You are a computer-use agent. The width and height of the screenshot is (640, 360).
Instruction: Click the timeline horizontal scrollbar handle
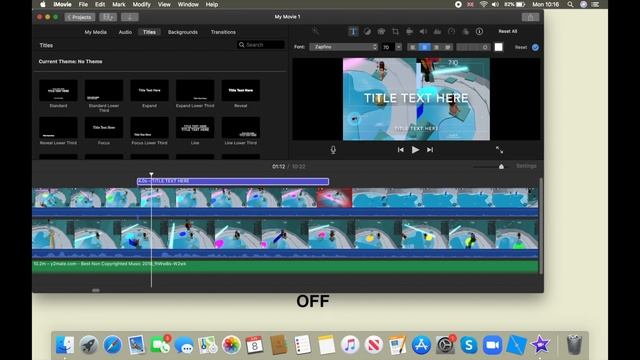click(96, 290)
